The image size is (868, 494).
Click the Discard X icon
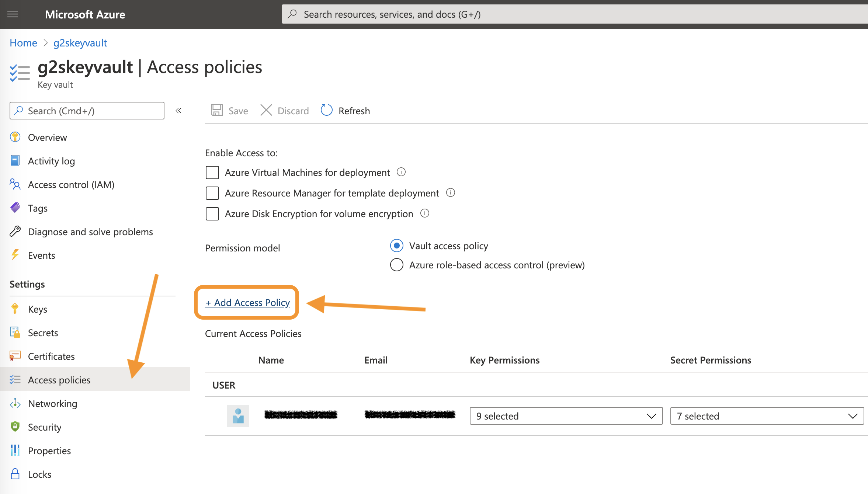pyautogui.click(x=266, y=110)
